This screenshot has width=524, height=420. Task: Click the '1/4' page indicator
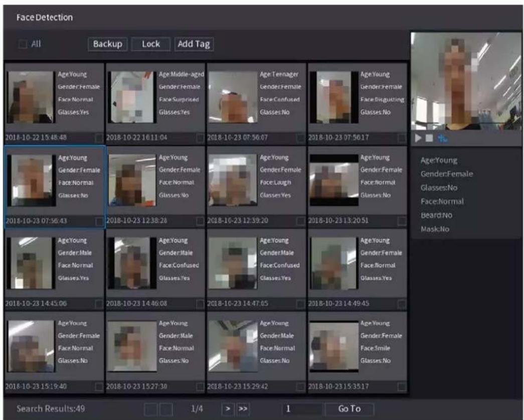[197, 408]
